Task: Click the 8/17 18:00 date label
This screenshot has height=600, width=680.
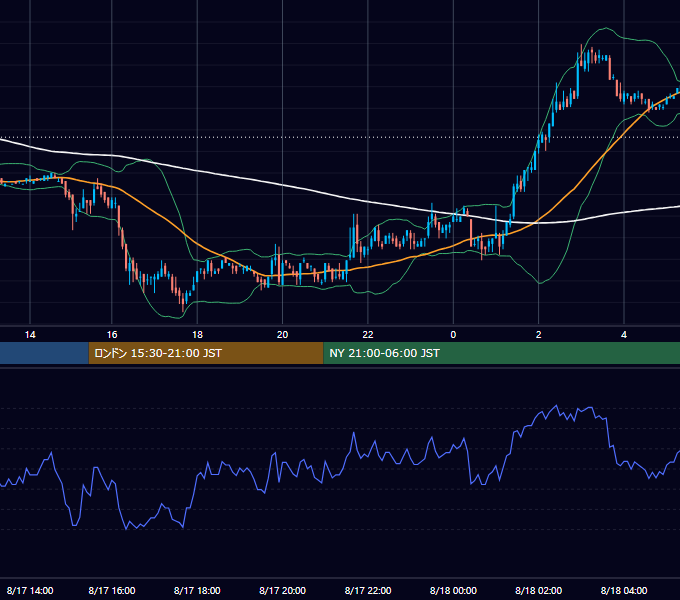Action: (x=197, y=590)
